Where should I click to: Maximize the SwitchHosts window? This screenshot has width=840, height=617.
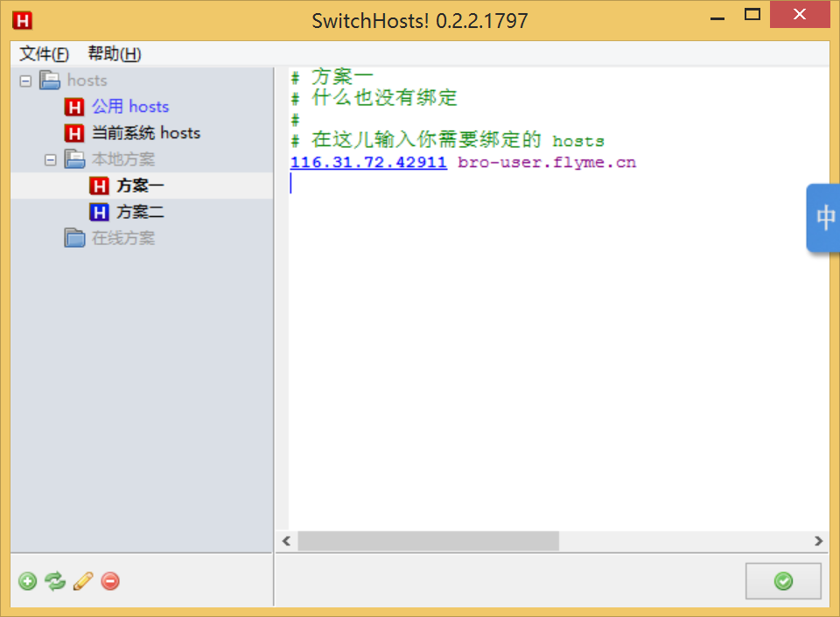(x=752, y=15)
